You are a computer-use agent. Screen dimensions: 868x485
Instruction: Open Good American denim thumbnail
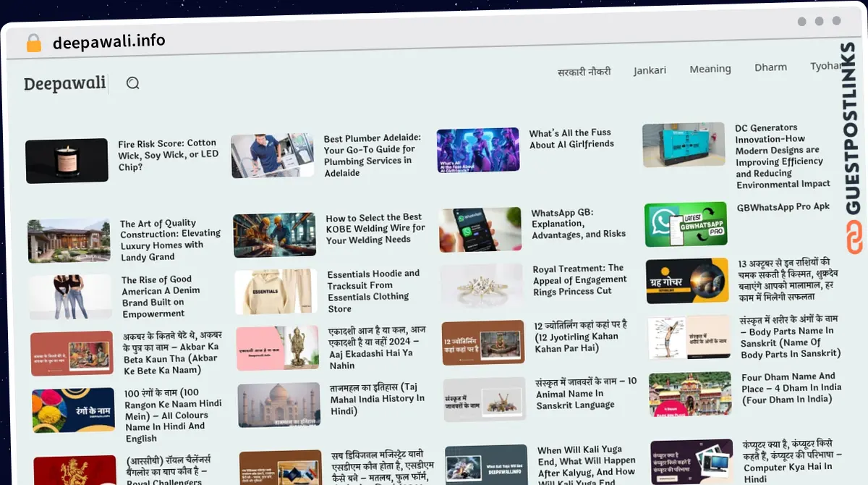coord(71,297)
